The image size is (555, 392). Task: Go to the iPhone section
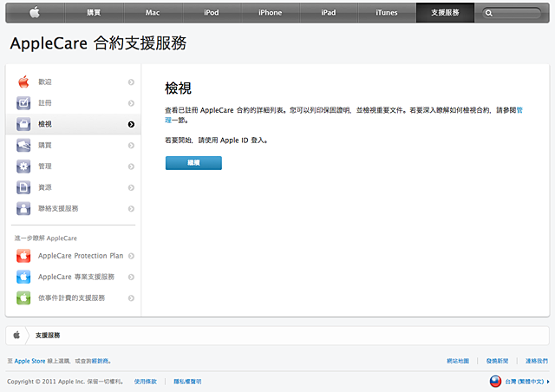pyautogui.click(x=270, y=13)
